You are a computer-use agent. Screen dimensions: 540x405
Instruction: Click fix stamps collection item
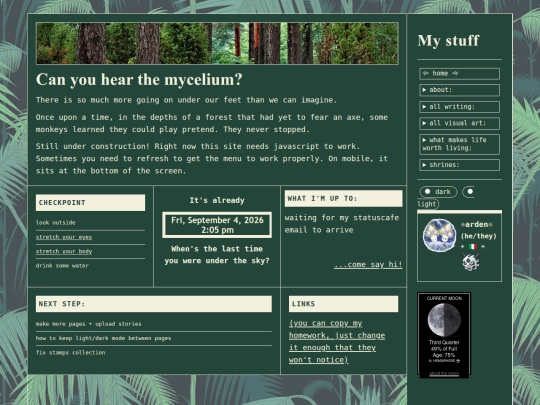coord(70,353)
